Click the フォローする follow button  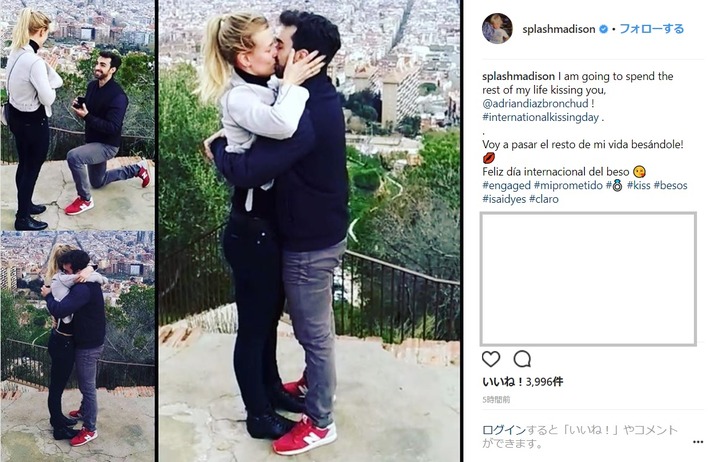[651, 29]
